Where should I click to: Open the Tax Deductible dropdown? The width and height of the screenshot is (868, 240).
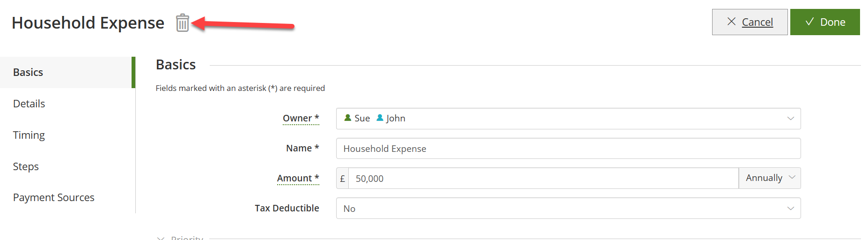point(568,208)
